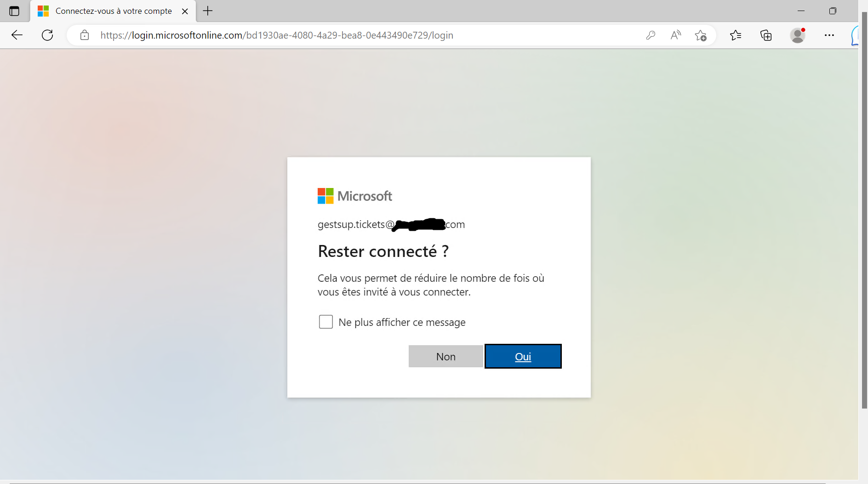Activate the Read aloud icon
Image resolution: width=868 pixels, height=484 pixels.
point(675,35)
